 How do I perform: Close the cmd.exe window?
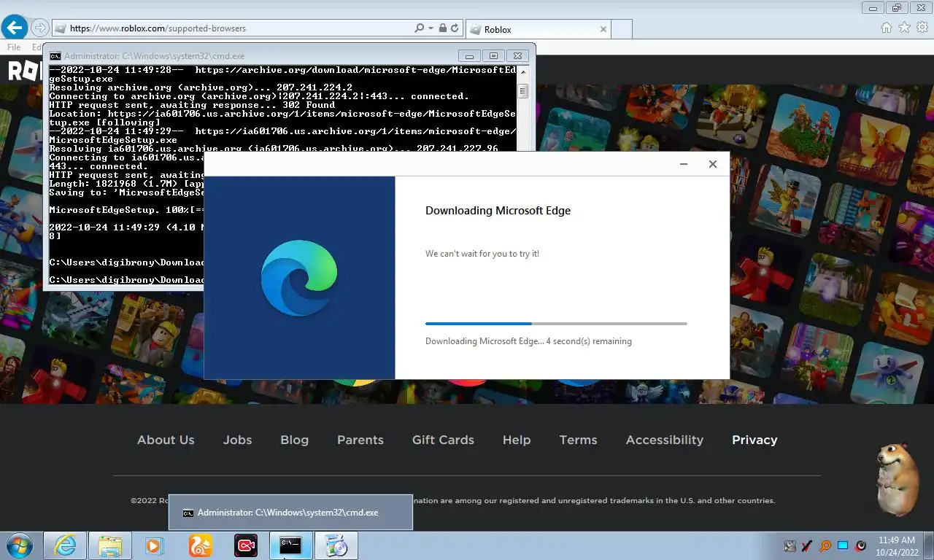(x=517, y=56)
